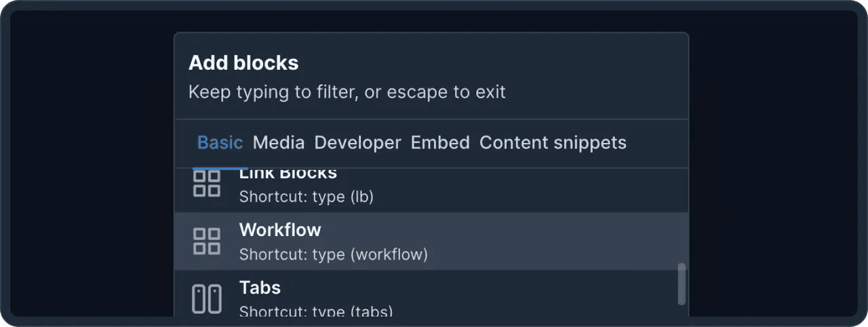Click the Link Blocks grid icon

(x=207, y=183)
